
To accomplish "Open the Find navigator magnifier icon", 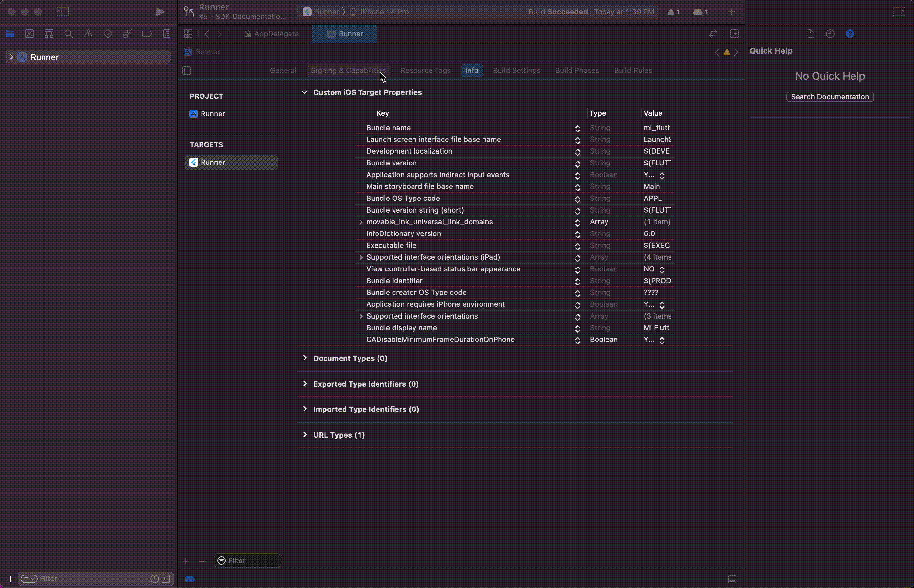I will pos(69,34).
